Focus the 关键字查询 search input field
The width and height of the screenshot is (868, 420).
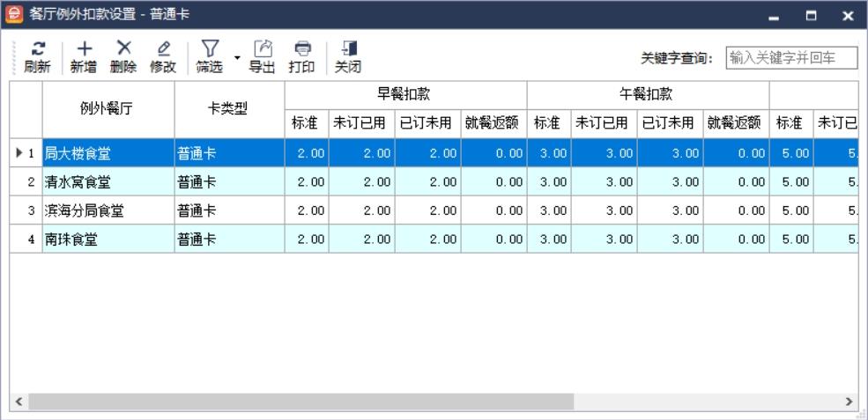(x=791, y=58)
